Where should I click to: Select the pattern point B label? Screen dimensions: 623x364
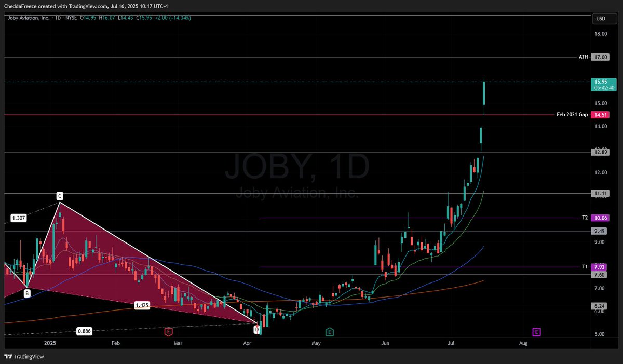(x=26, y=293)
